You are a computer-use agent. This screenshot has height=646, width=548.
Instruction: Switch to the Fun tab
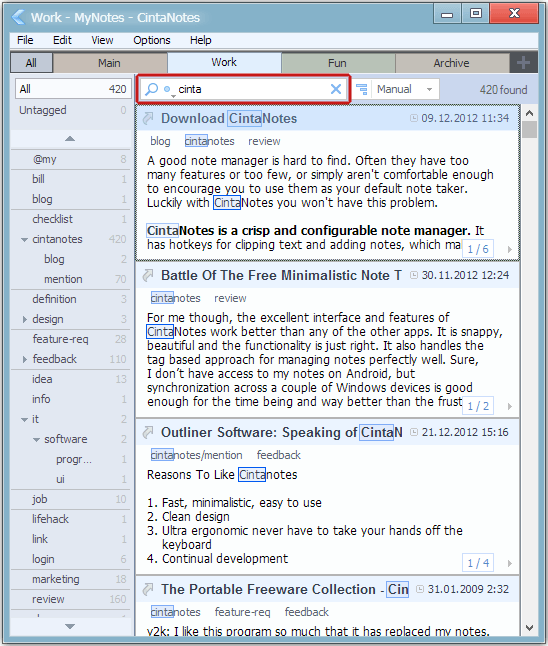[x=337, y=63]
